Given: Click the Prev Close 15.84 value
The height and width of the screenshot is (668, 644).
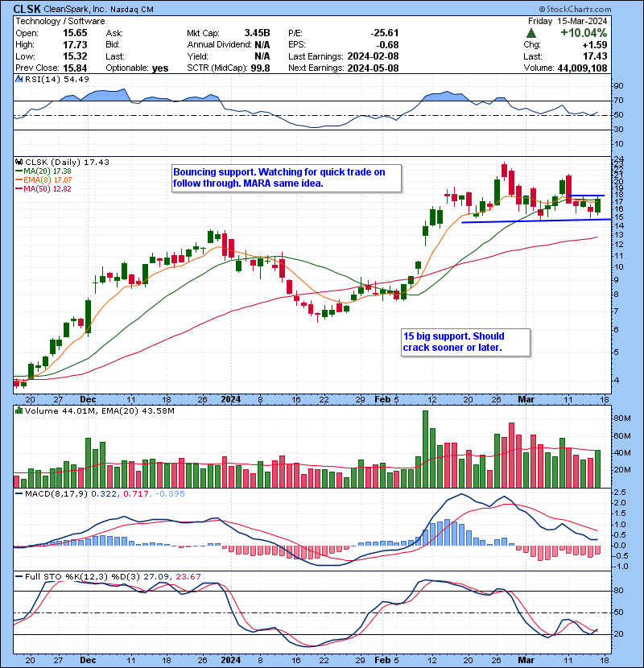Looking at the screenshot, I should 75,68.
